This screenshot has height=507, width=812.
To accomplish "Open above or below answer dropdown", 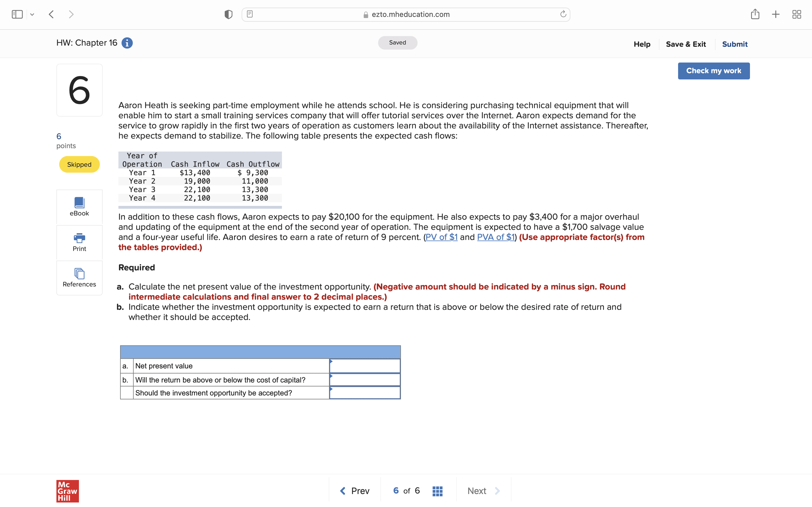I will point(365,380).
